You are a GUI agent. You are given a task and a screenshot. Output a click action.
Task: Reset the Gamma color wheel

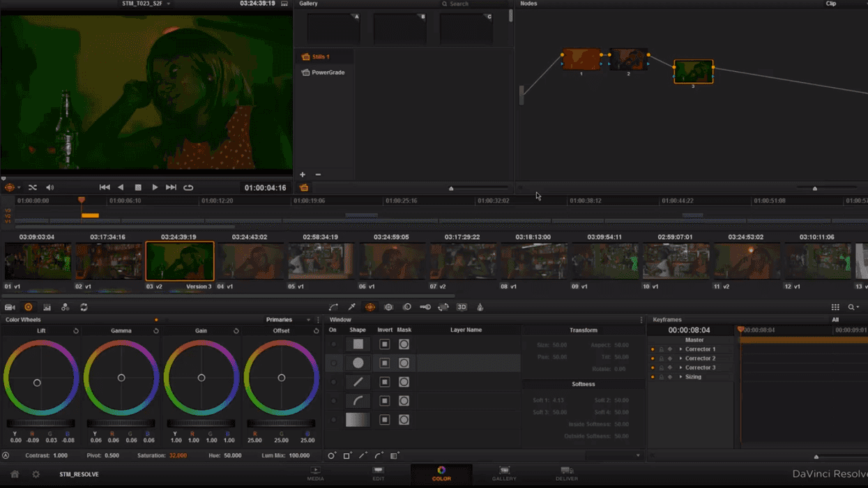[156, 331]
